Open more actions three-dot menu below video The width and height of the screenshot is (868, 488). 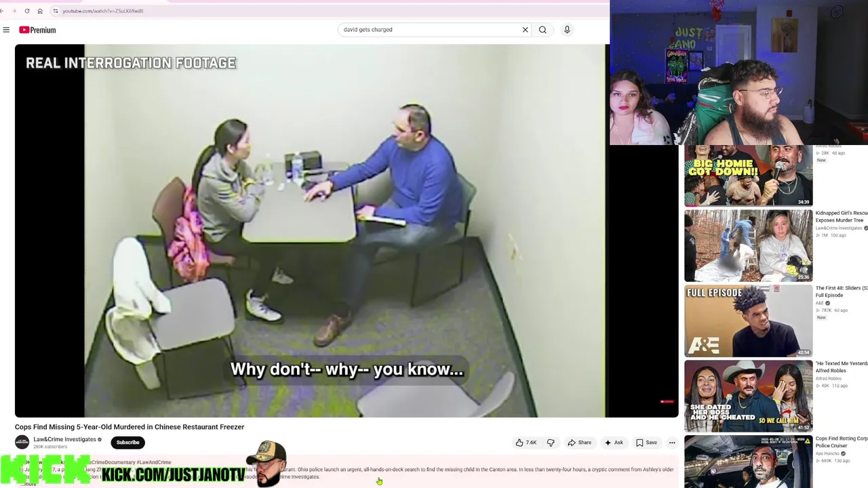672,443
